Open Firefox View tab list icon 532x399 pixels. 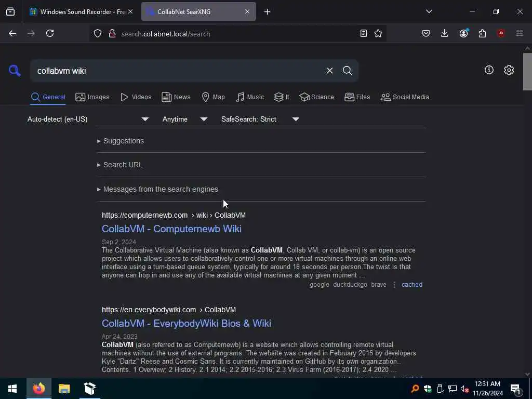pyautogui.click(x=10, y=11)
